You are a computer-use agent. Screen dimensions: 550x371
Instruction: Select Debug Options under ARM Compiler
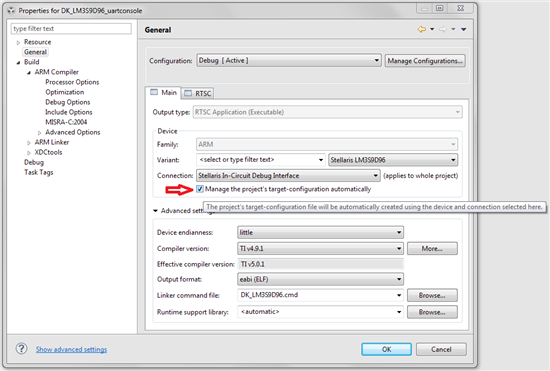click(x=68, y=102)
